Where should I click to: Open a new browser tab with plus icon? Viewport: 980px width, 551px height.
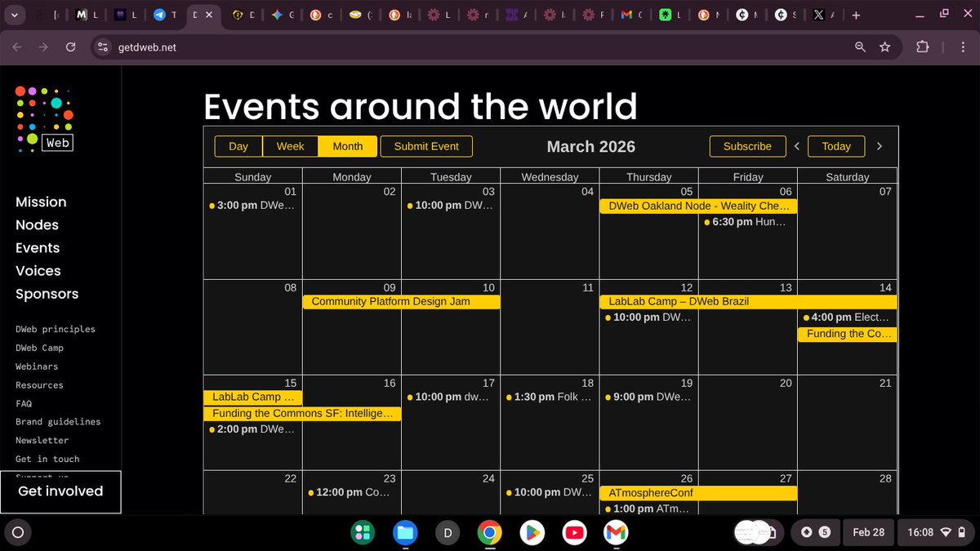856,15
